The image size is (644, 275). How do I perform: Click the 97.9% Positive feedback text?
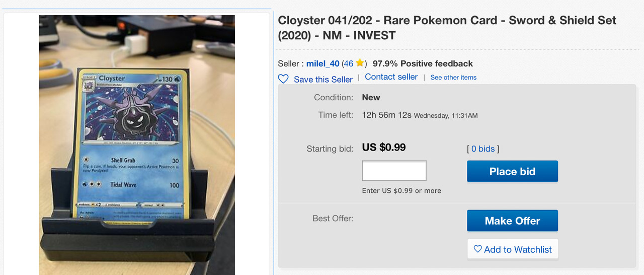pos(423,63)
